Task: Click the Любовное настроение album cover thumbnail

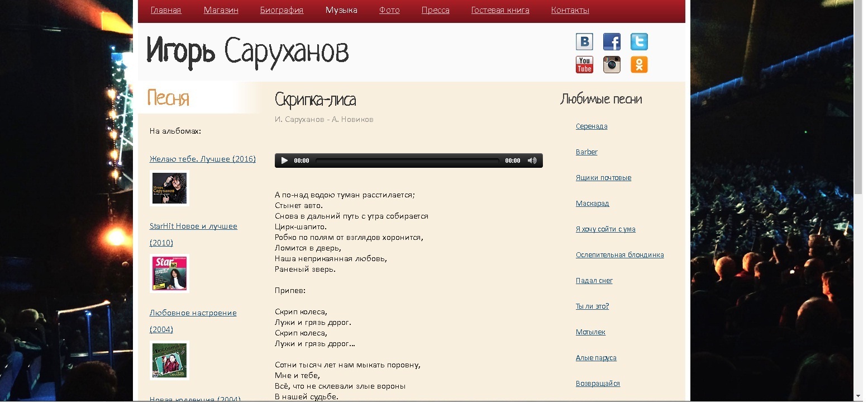Action: coord(169,360)
